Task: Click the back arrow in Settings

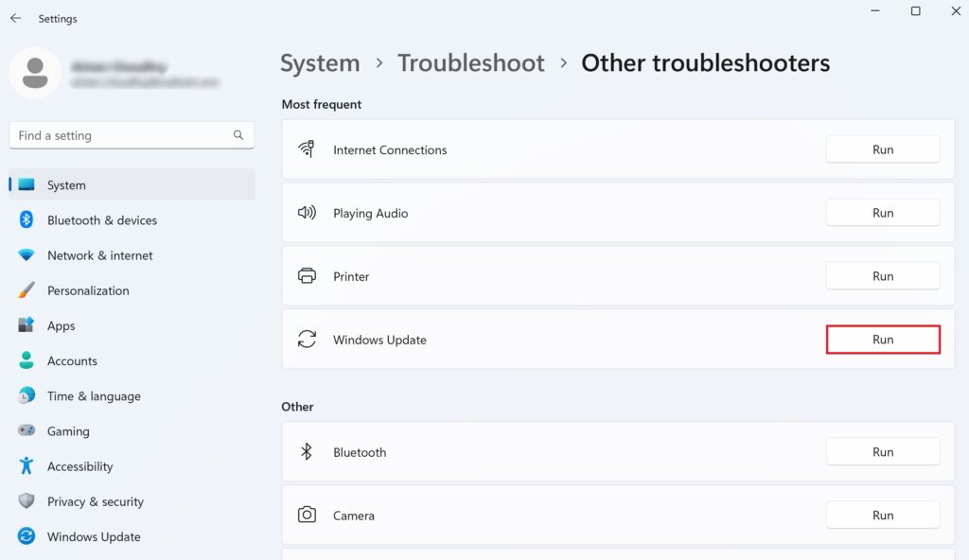Action: (x=15, y=18)
